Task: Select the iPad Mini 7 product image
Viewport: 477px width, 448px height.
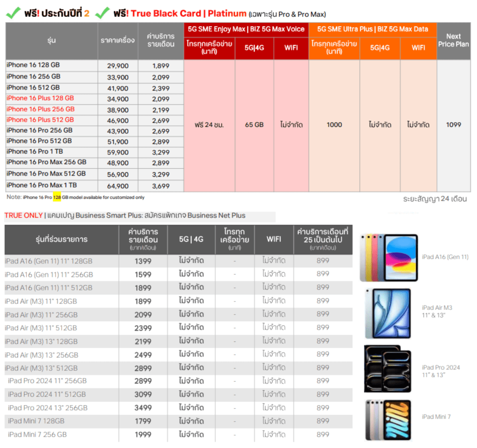Action: tap(388, 420)
